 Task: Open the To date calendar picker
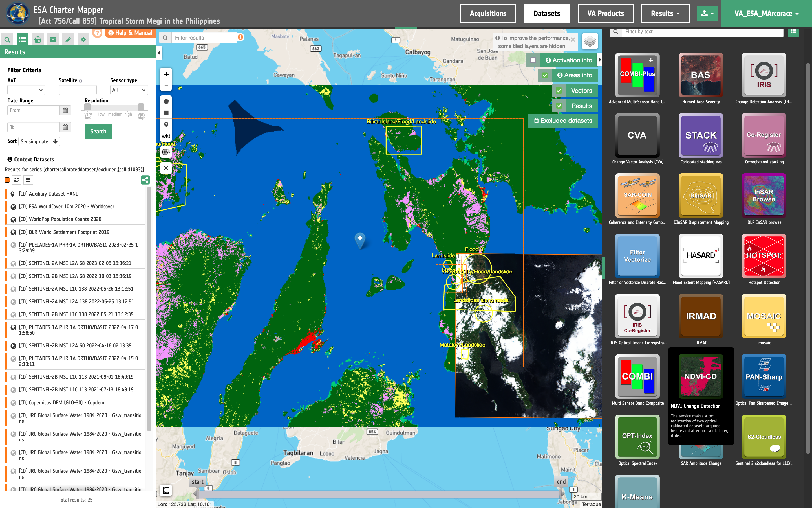[65, 127]
